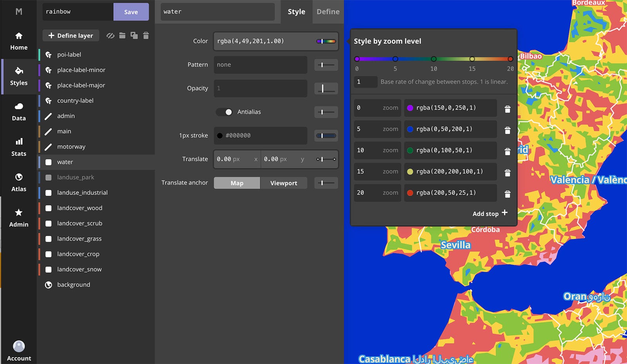Select the Style tab
Image resolution: width=627 pixels, height=364 pixels.
coord(297,12)
